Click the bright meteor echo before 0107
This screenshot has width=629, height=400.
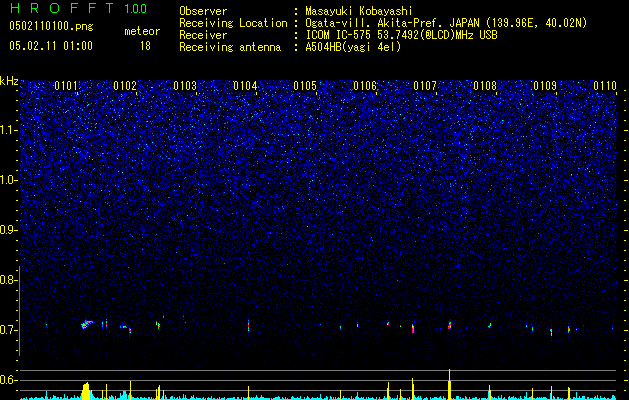pyautogui.click(x=413, y=329)
